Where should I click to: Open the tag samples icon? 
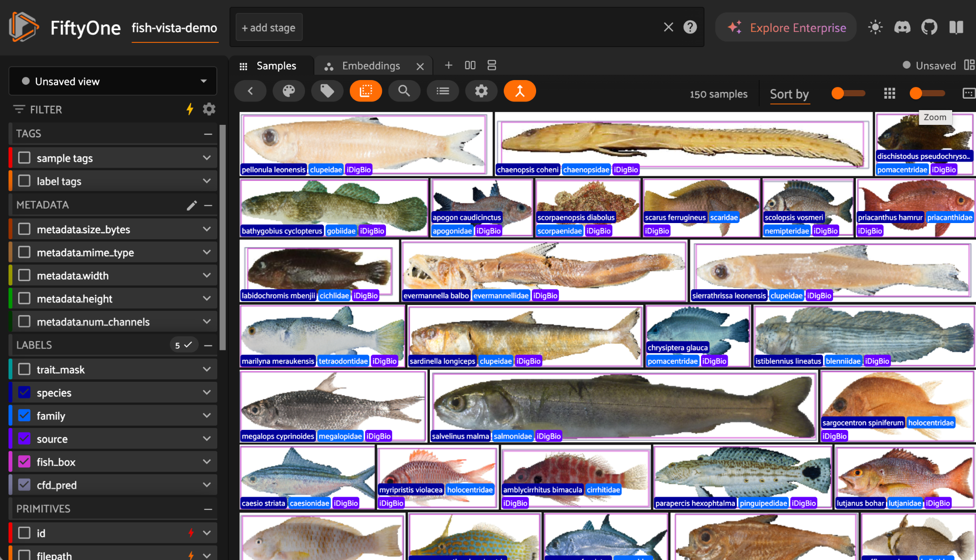click(327, 91)
